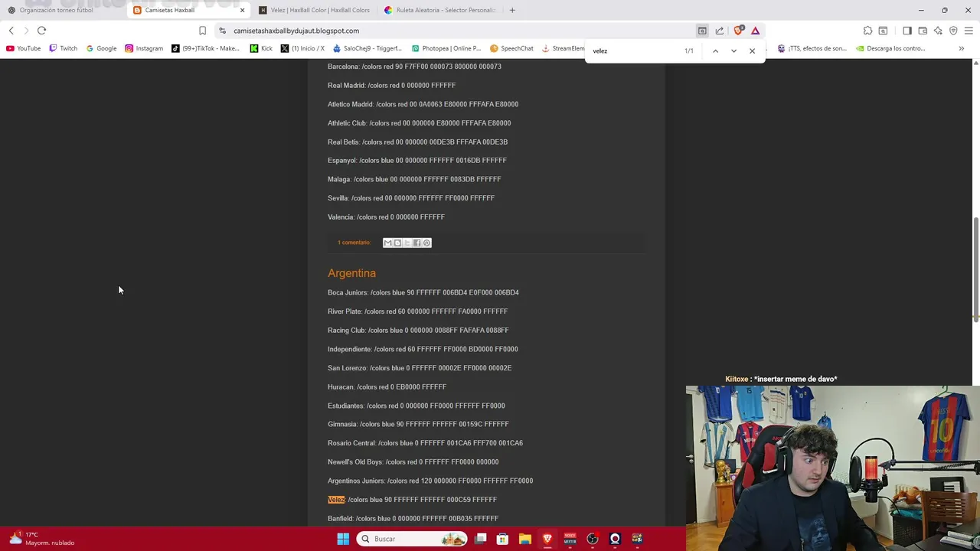Open OBS Studio from the taskbar
980x551 pixels.
pyautogui.click(x=593, y=539)
